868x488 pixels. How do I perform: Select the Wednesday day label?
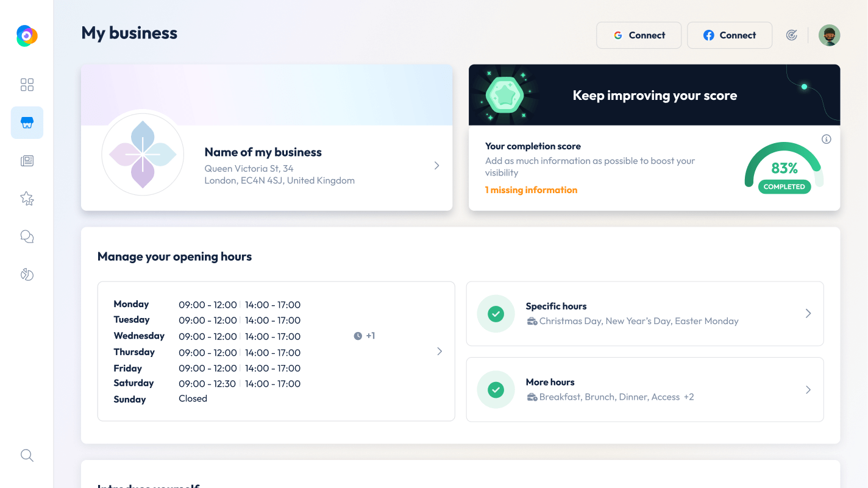[139, 336]
